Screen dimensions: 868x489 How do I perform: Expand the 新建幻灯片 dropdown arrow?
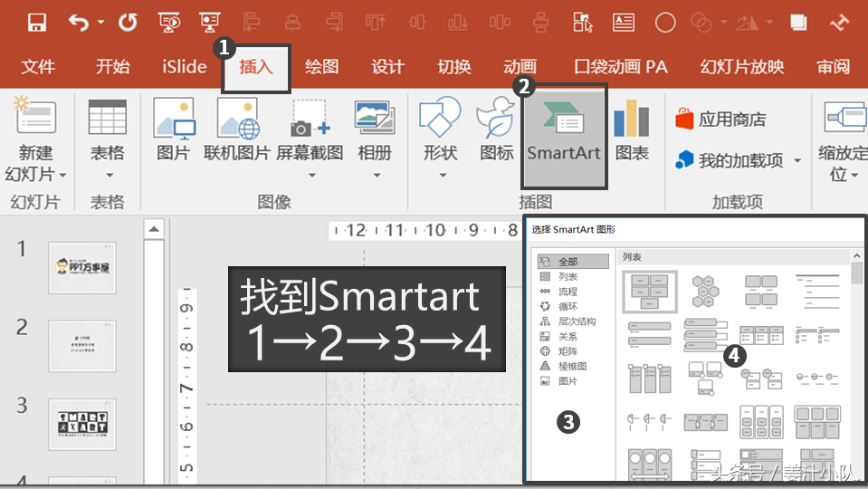(x=62, y=175)
